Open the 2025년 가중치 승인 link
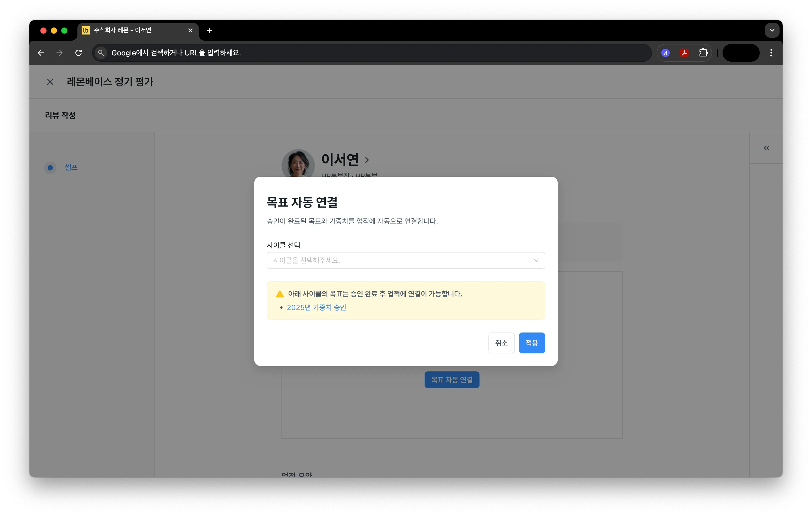812x516 pixels. click(316, 307)
